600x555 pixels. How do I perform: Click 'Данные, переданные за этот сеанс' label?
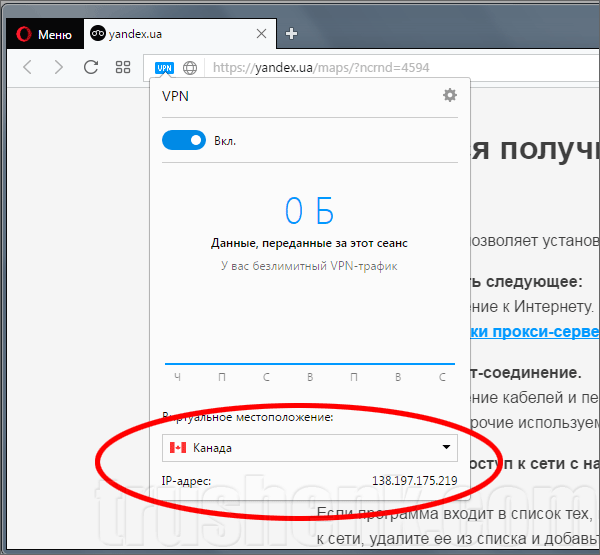(309, 243)
